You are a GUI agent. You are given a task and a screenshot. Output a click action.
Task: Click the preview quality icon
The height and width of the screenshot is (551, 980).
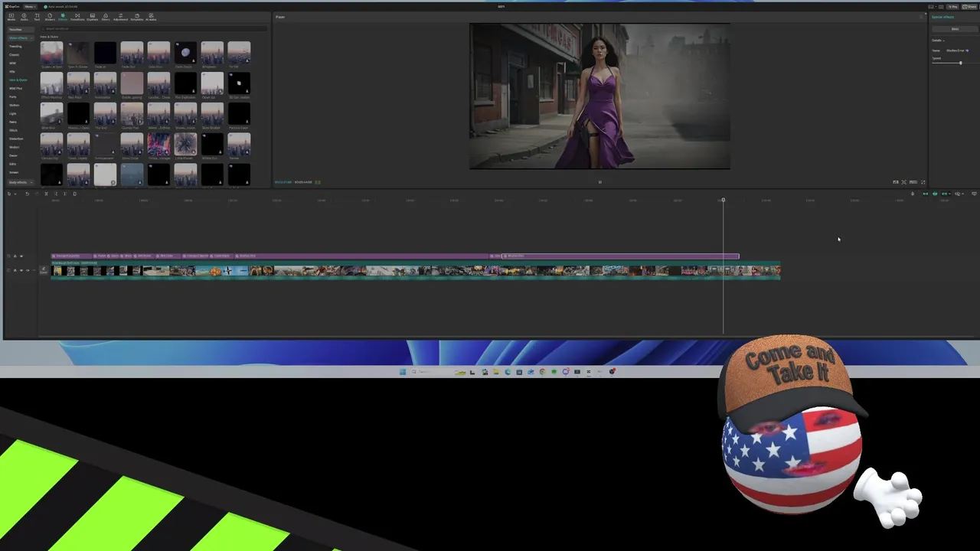(896, 182)
